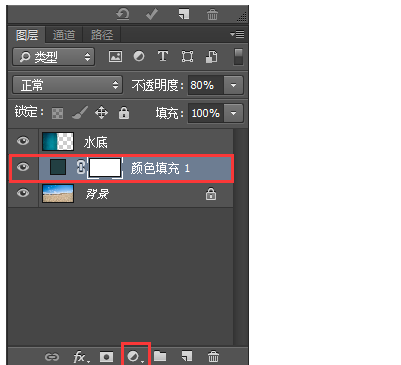
Task: Click the mask link icon on 颜色填充 1
Action: [80, 167]
